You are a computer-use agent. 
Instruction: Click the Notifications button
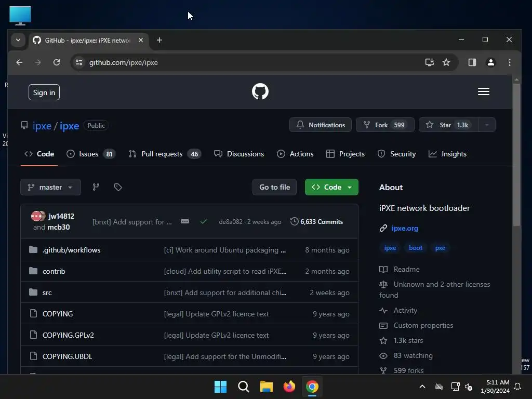coord(320,125)
